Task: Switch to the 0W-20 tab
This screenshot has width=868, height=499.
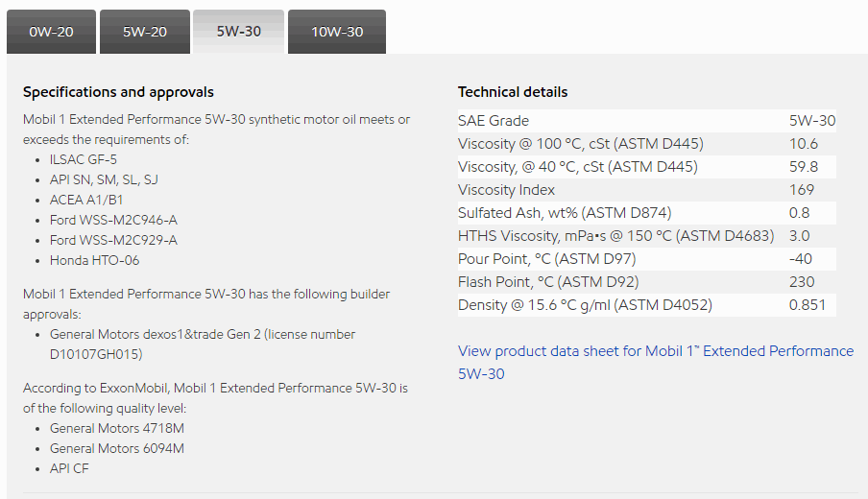Action: click(x=51, y=32)
